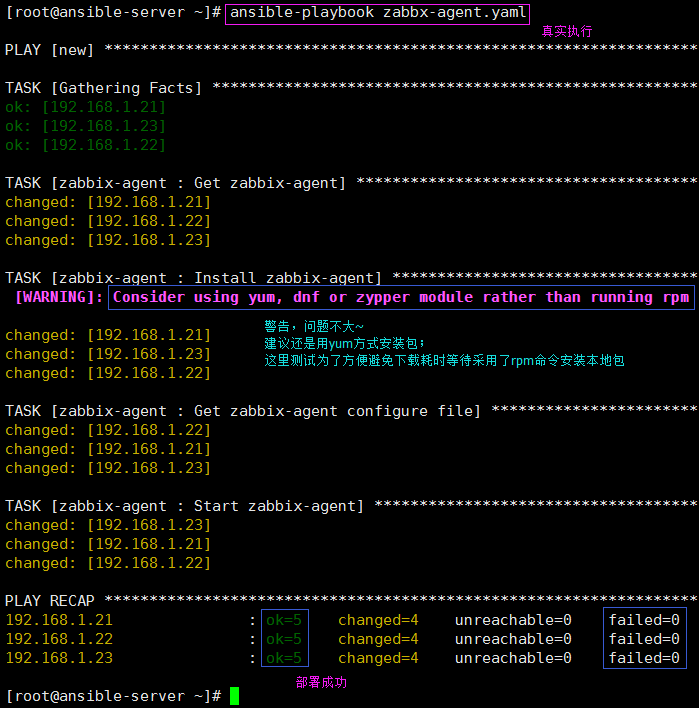Click unreachable=0 in the 192.168.1.21 row
Screen dimensions: 699x708
(x=513, y=620)
